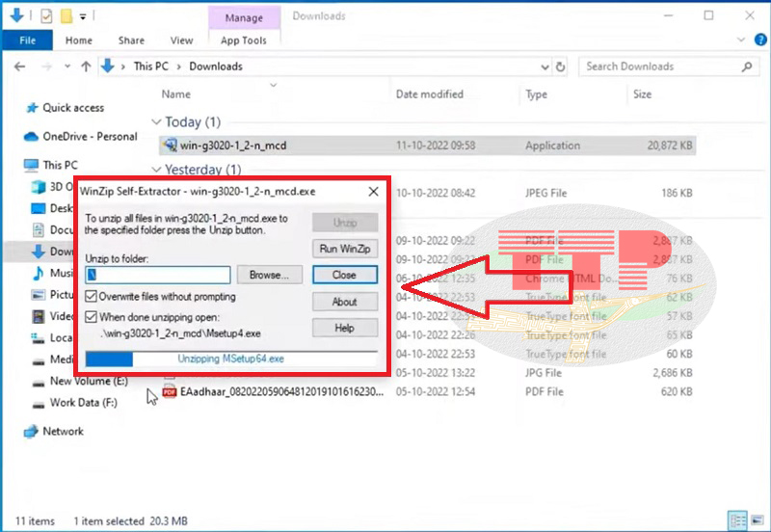Close the WinZip Self-Extractor with X

pyautogui.click(x=374, y=191)
